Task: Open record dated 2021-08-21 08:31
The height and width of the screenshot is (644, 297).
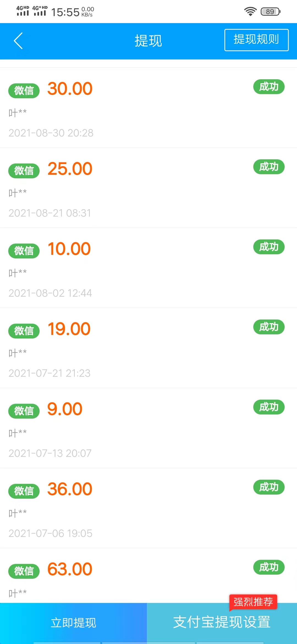Action: coord(50,213)
